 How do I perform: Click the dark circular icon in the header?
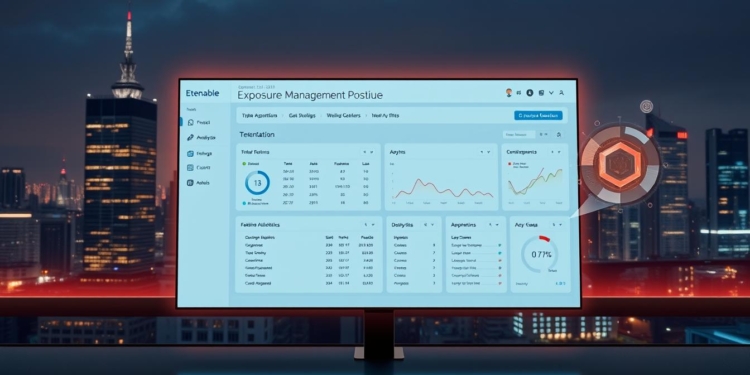click(x=530, y=93)
